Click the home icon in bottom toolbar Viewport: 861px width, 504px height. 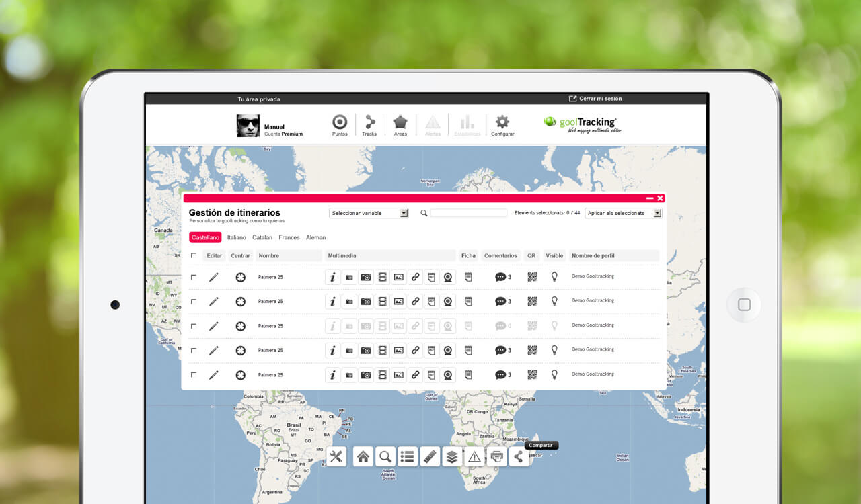point(363,457)
